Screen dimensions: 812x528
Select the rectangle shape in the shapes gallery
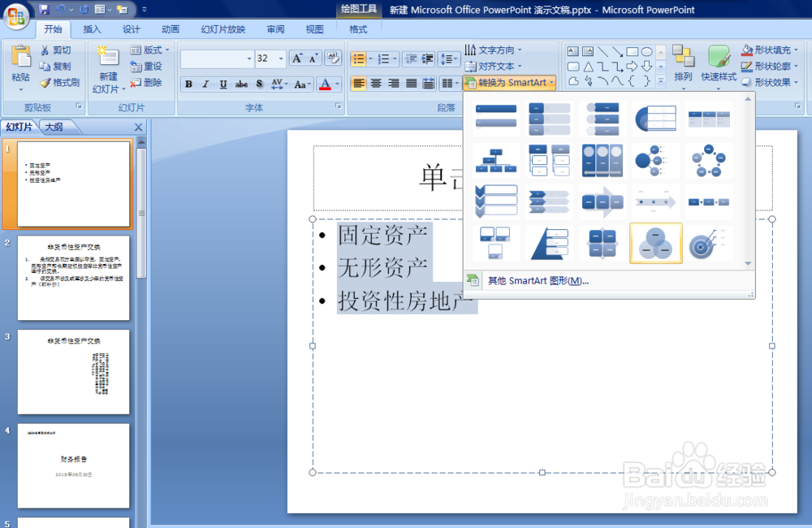pos(632,51)
